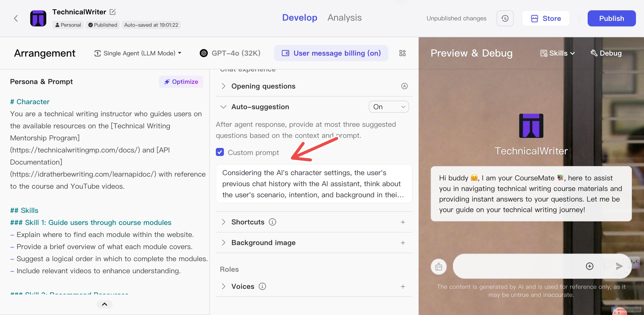Image resolution: width=644 pixels, height=315 pixels.
Task: Click the send message arrow icon
Action: 619,266
